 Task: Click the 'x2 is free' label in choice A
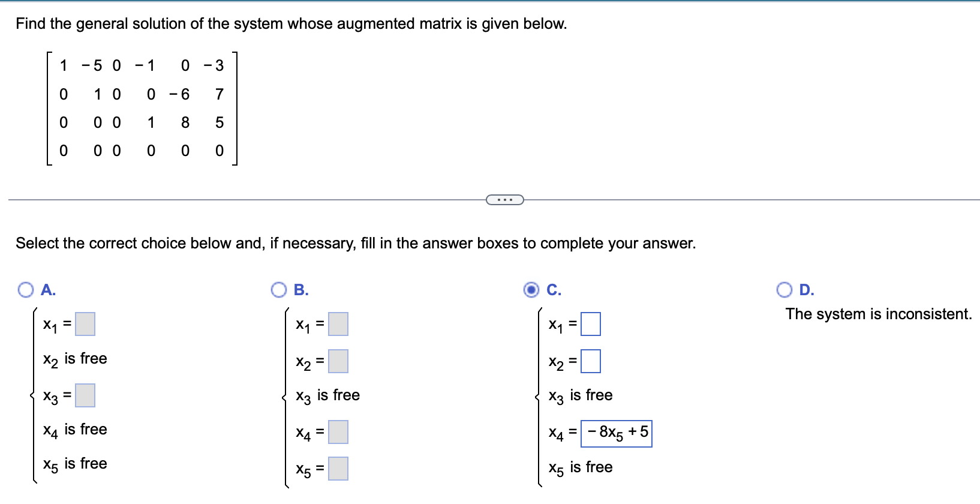click(74, 358)
